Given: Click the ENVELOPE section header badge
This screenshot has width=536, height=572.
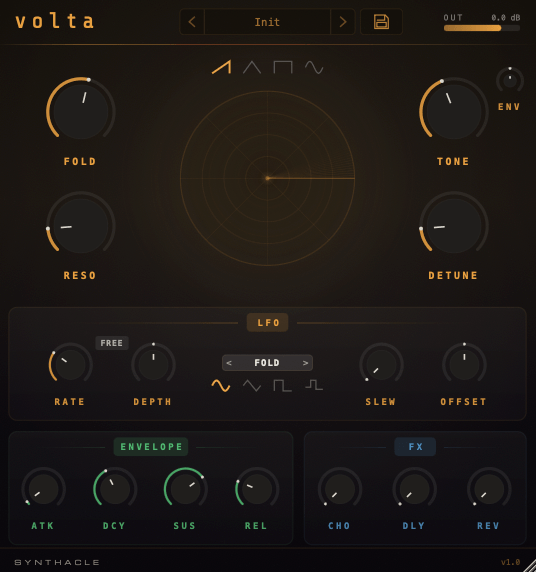Looking at the screenshot, I should 151,447.
